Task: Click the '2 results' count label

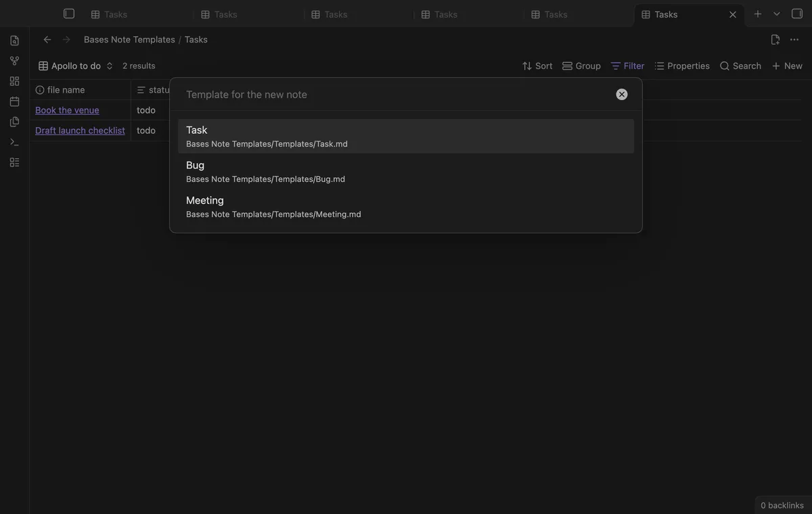Action: (x=139, y=66)
